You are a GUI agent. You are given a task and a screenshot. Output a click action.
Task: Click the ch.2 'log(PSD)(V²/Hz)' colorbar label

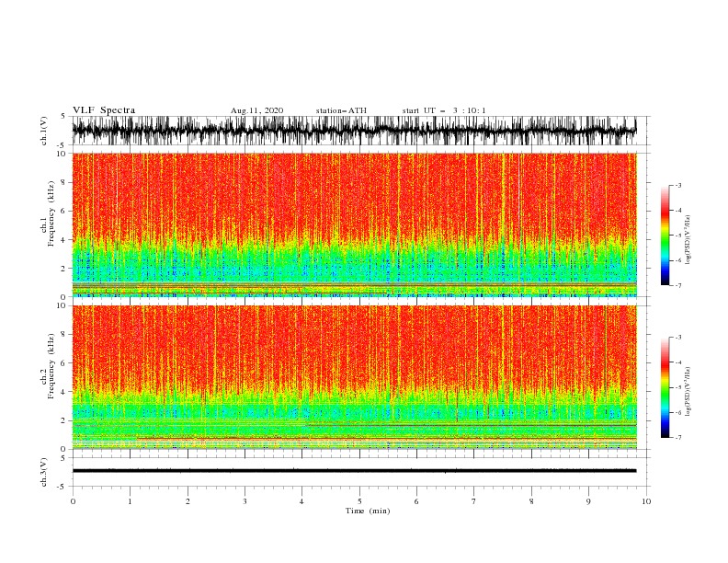coord(688,392)
